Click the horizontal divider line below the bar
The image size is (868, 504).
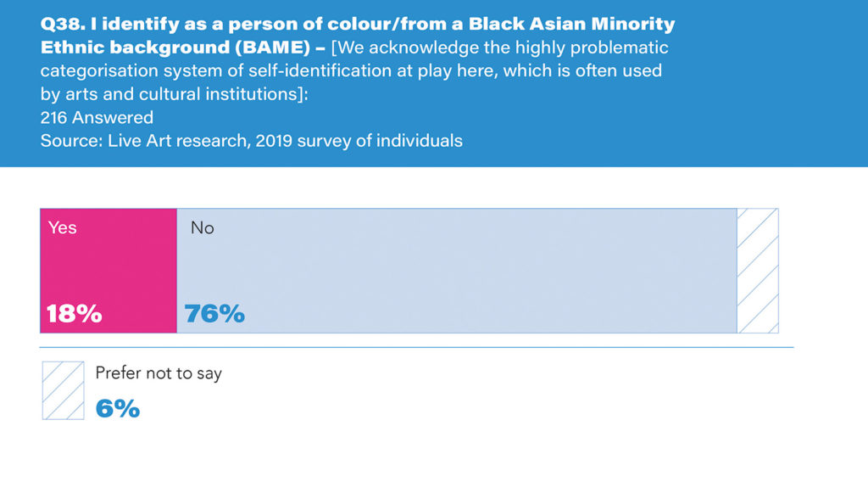(x=417, y=348)
